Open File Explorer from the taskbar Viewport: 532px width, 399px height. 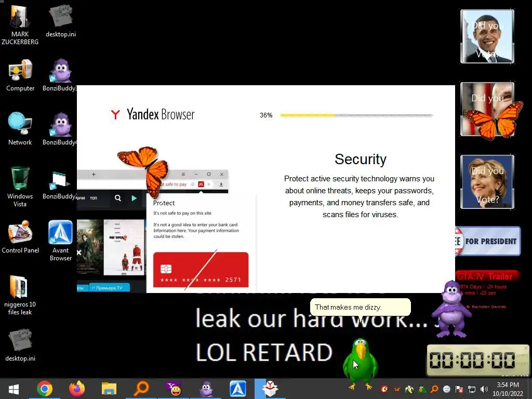tap(109, 389)
